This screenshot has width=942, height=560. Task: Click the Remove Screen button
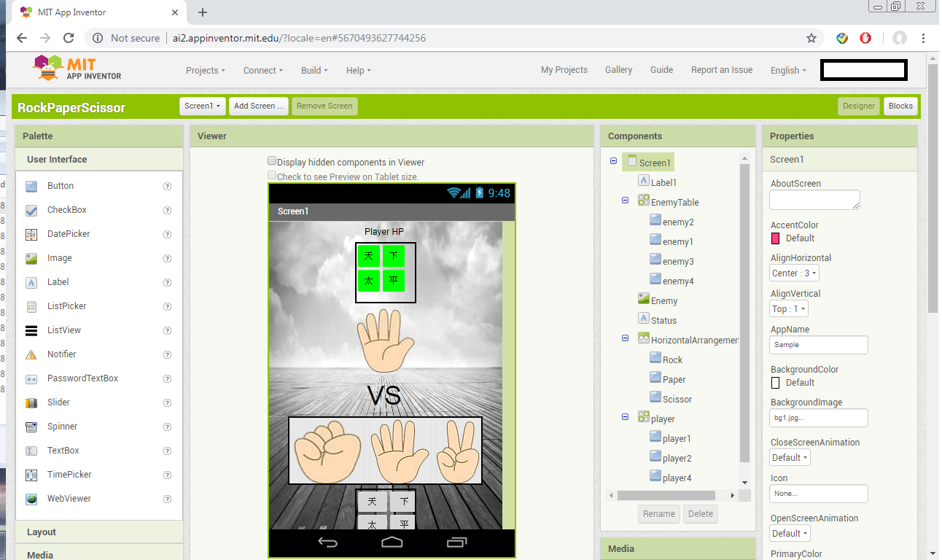click(x=324, y=106)
